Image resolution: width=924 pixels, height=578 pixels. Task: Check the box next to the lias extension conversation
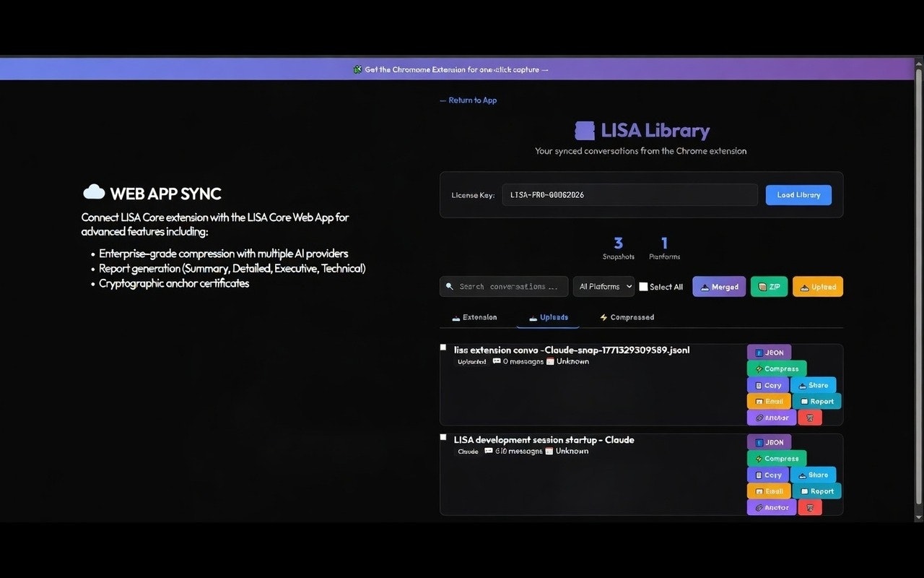(x=443, y=347)
